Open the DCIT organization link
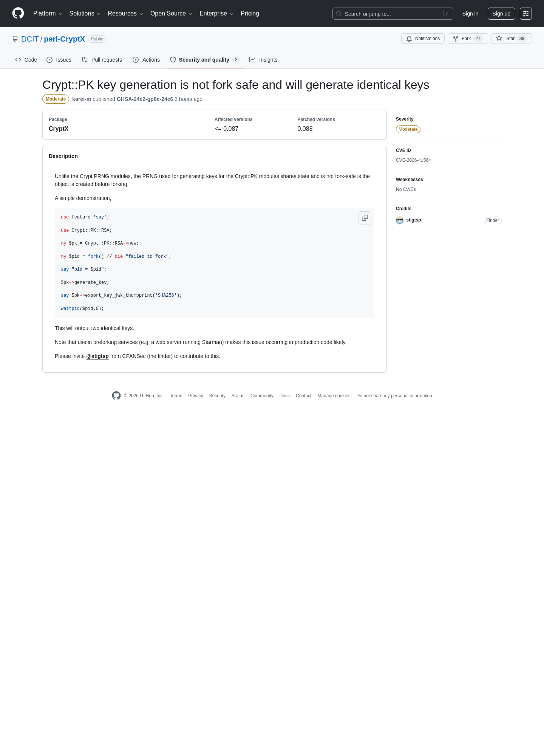This screenshot has height=756, width=544. [x=30, y=39]
